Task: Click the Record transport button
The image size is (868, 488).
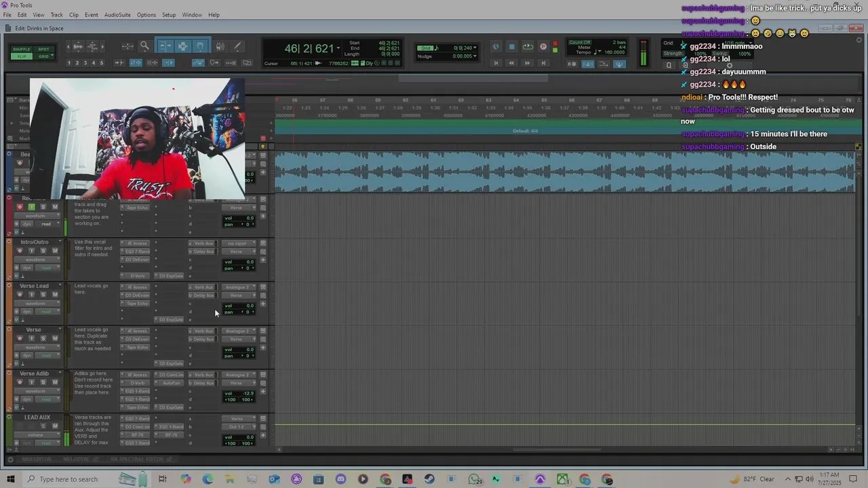Action: 543,47
